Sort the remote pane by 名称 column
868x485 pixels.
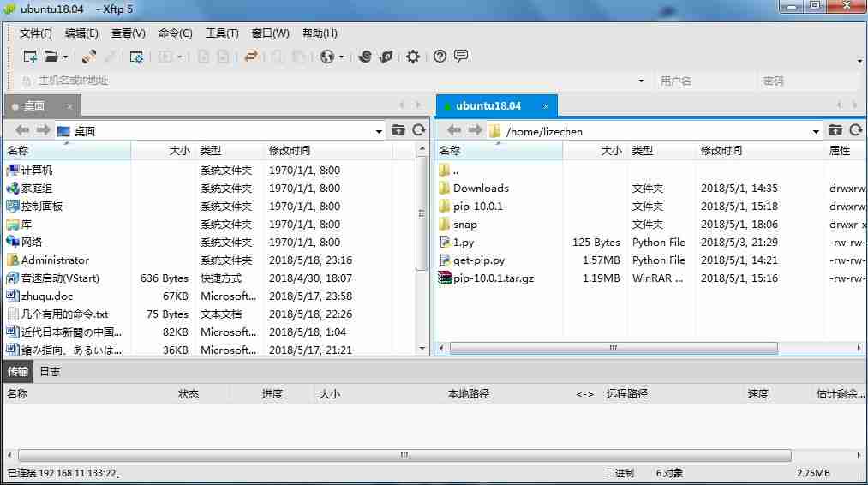coord(499,151)
